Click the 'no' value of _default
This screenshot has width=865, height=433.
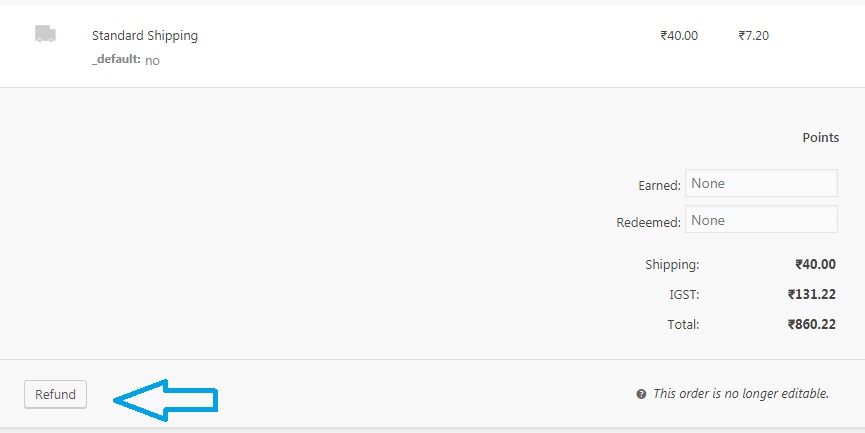pos(152,61)
